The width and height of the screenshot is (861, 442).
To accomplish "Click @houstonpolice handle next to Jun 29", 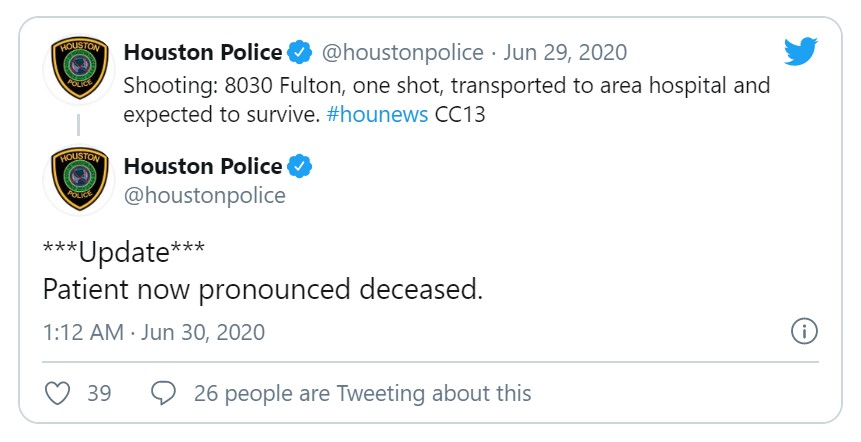I will (x=402, y=53).
